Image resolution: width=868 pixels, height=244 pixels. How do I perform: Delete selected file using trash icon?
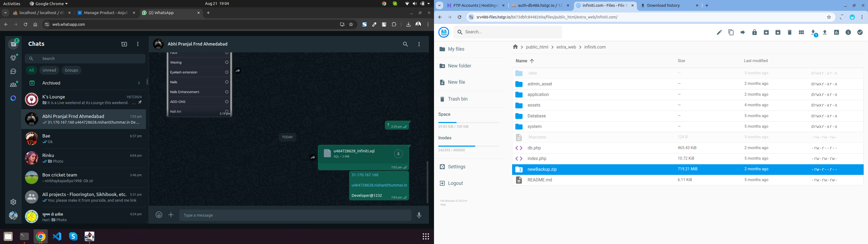tap(790, 32)
